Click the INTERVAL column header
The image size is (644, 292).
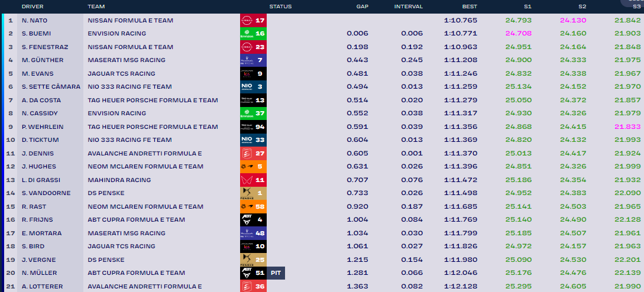click(408, 7)
